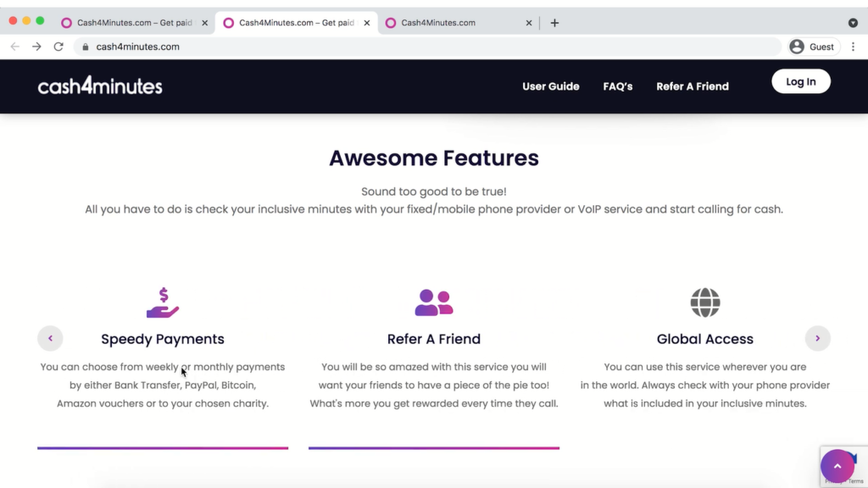Click the Log In button
This screenshot has width=868, height=488.
[x=801, y=81]
